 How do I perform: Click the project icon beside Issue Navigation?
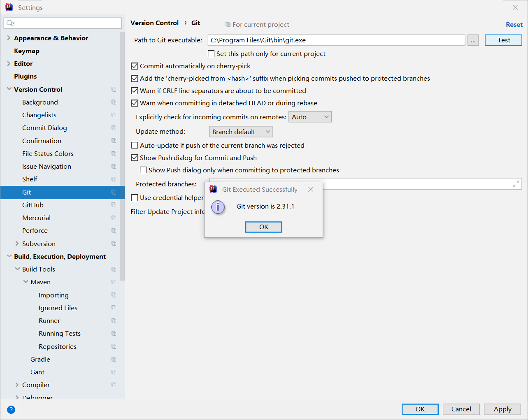pyautogui.click(x=114, y=166)
